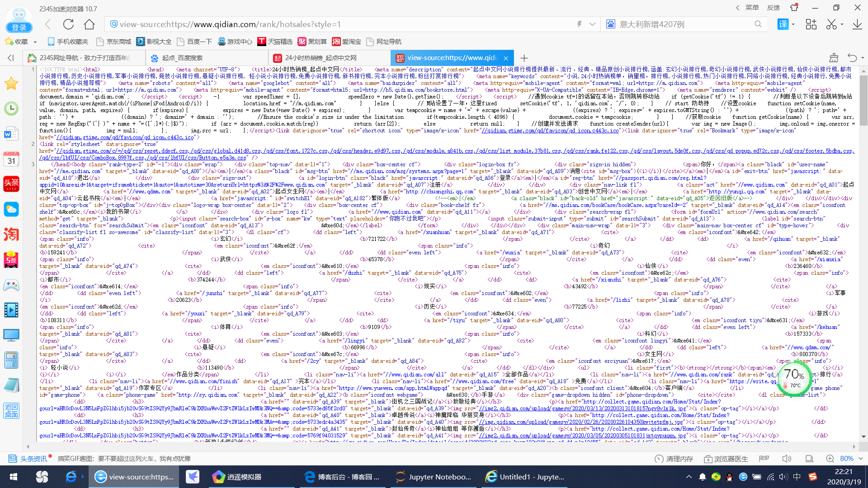Open the translate tool icon
Screen dimensions: 868x488
pos(783,24)
